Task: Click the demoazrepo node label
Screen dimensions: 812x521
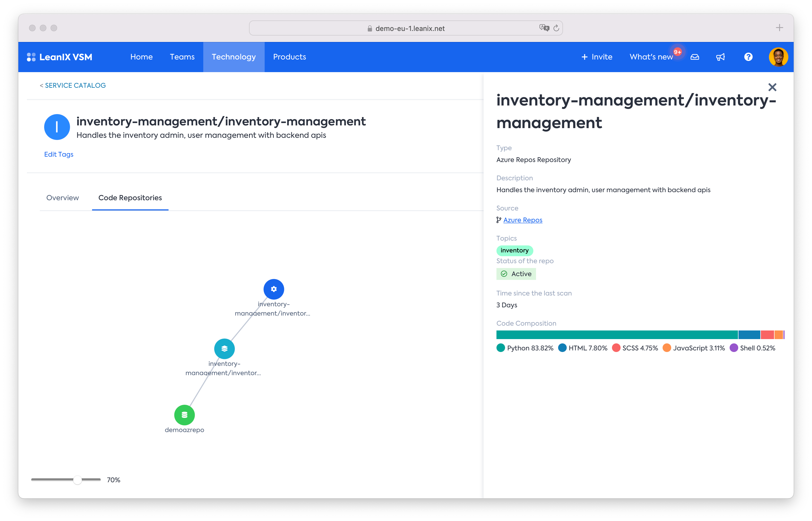Action: 184,430
